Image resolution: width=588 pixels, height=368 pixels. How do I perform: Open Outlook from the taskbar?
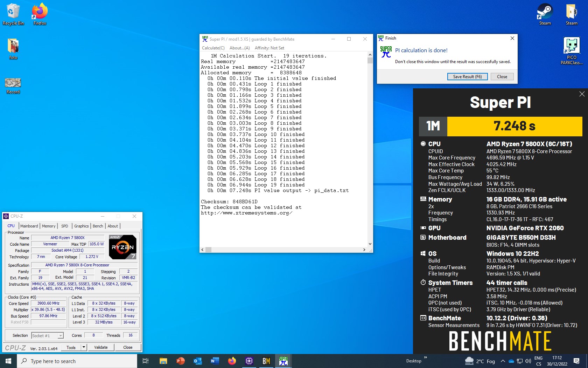click(197, 361)
